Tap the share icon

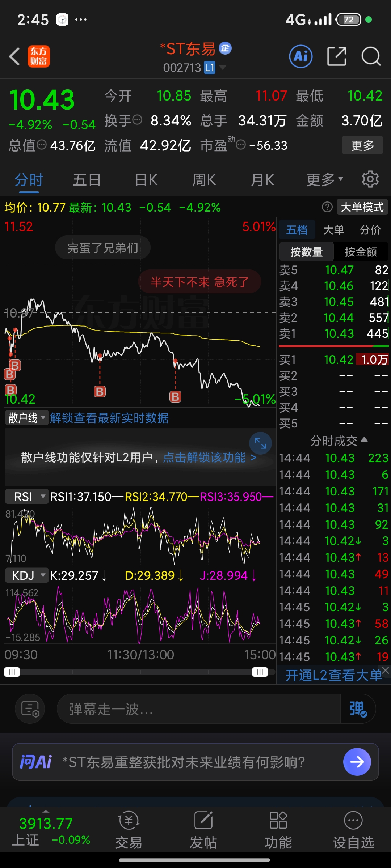(337, 56)
